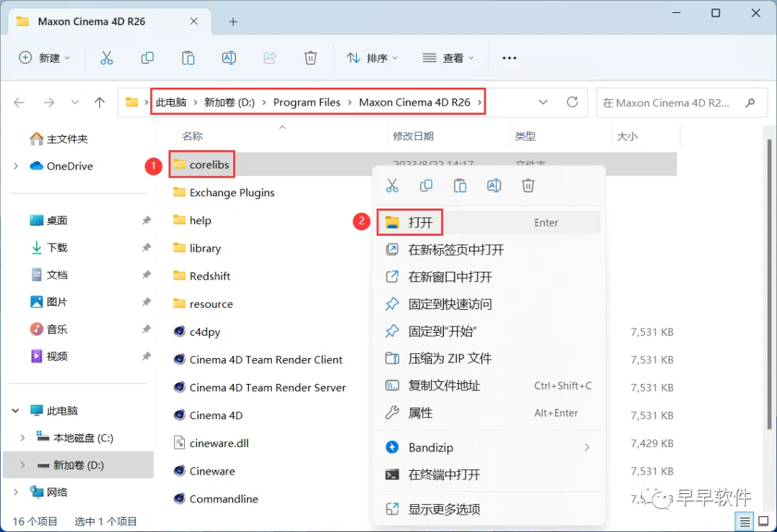The width and height of the screenshot is (777, 532).
Task: Click the Delete trash icon in the top toolbar
Action: click(x=310, y=58)
